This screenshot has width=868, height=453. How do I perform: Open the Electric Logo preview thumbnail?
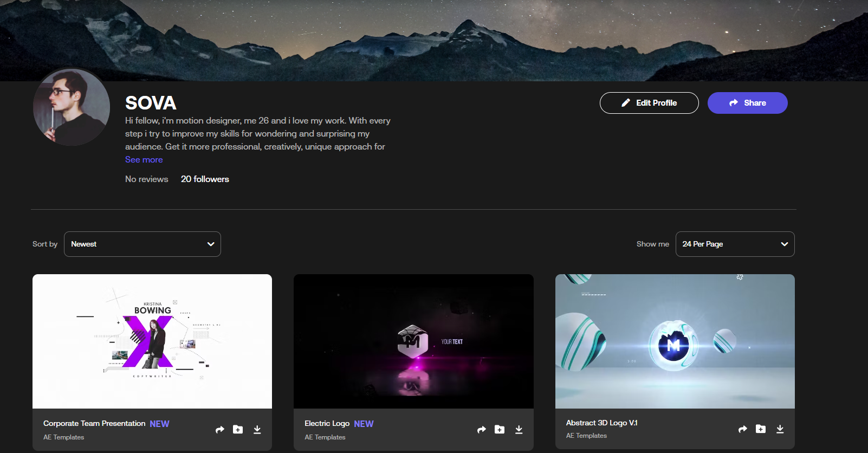click(x=413, y=341)
